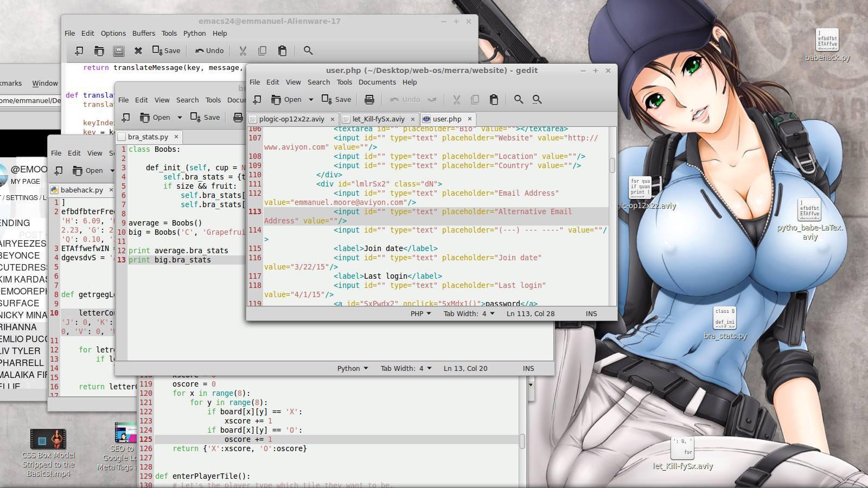Click Save button in emacs toolbar
Screen dimensions: 868x488
(x=166, y=51)
